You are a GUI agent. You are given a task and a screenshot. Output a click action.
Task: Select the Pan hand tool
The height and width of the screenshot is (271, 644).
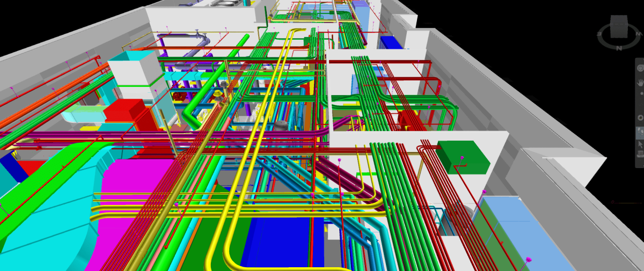pyautogui.click(x=640, y=82)
